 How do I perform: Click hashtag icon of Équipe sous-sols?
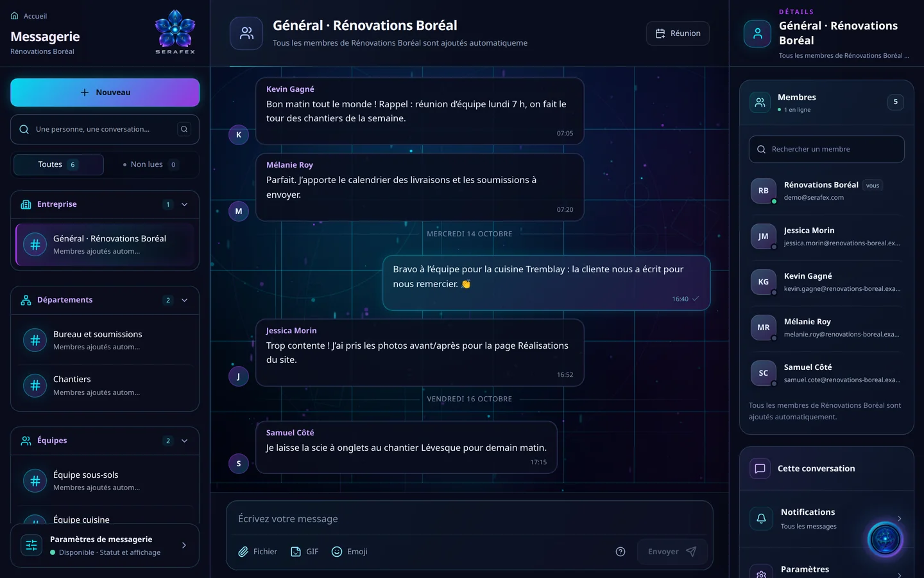click(35, 481)
